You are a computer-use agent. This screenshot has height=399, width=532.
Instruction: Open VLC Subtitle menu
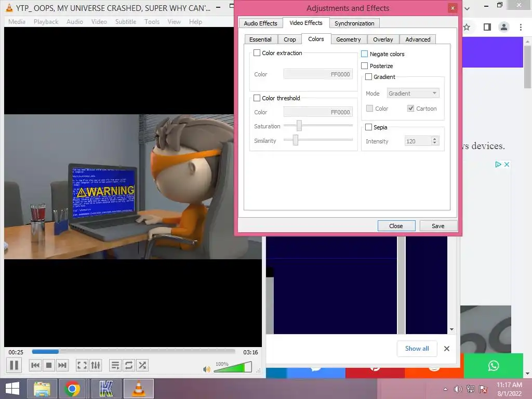(126, 22)
